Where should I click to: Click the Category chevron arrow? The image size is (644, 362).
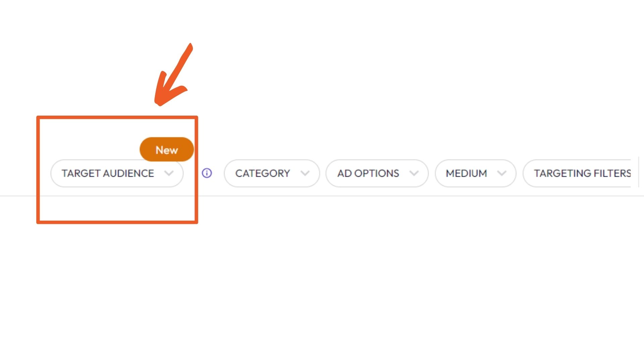click(305, 173)
